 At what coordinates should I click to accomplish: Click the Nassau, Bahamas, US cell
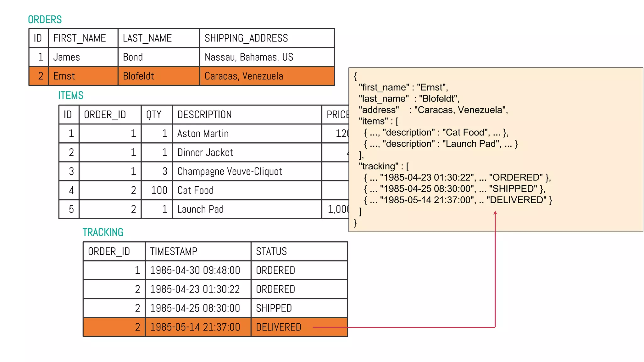pyautogui.click(x=249, y=57)
